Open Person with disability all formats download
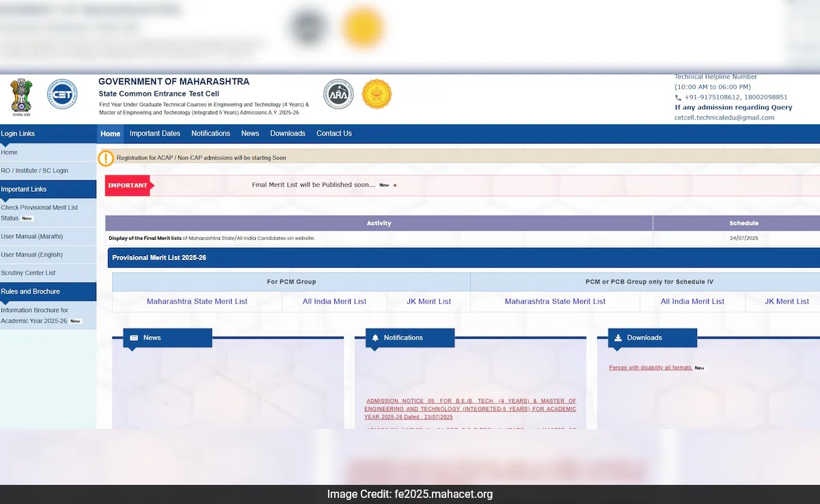Image resolution: width=820 pixels, height=504 pixels. pos(649,367)
